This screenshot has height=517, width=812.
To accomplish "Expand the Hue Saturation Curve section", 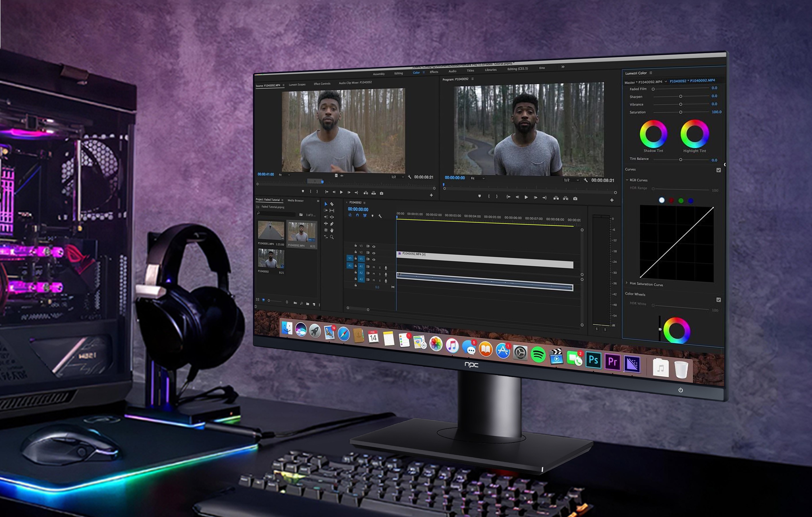I will click(627, 283).
